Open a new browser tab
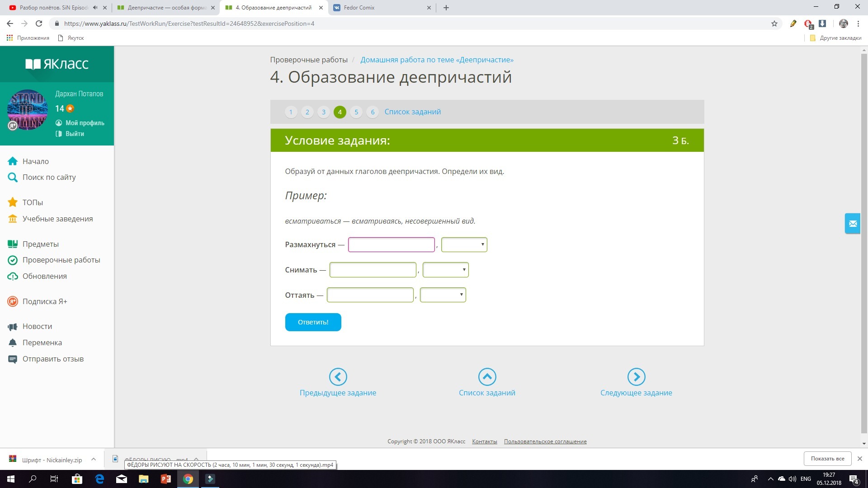868x488 pixels. coord(446,8)
